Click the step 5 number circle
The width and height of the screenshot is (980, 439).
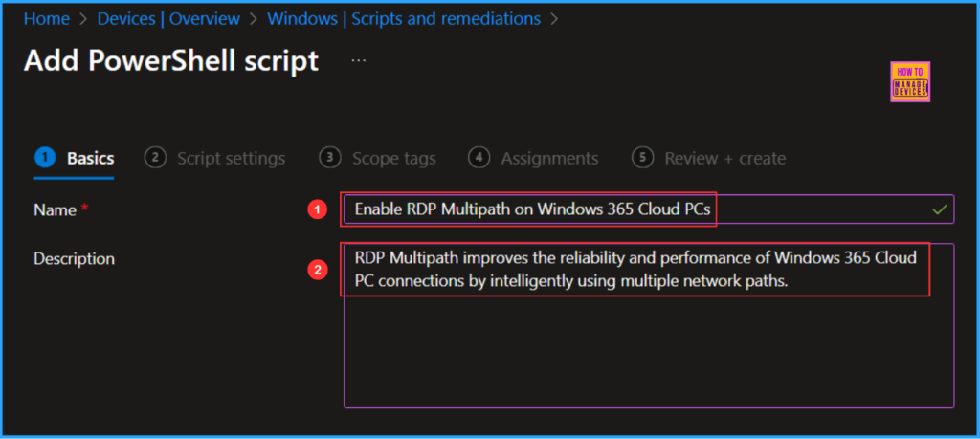(643, 159)
